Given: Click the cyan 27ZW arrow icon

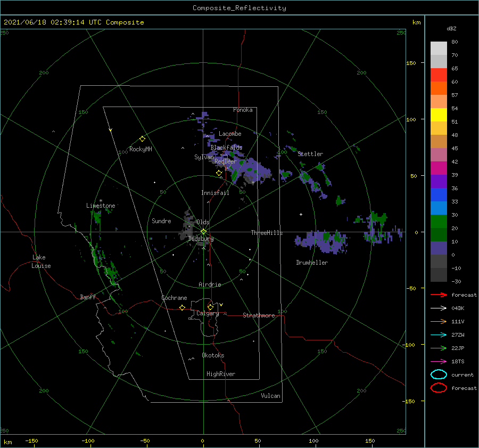Looking at the screenshot, I should point(439,335).
